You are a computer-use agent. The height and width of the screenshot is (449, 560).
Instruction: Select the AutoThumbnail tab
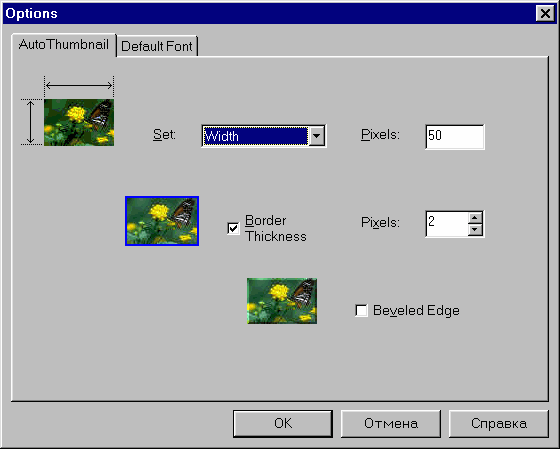coord(64,45)
